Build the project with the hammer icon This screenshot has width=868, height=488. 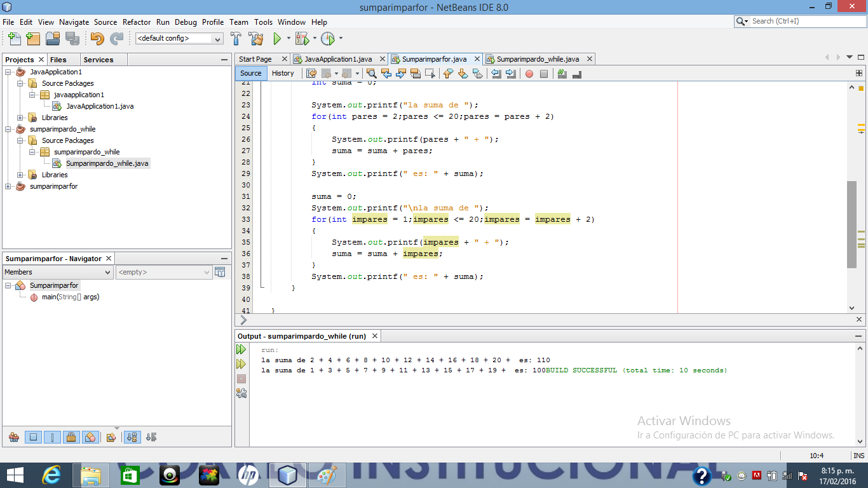[x=236, y=38]
